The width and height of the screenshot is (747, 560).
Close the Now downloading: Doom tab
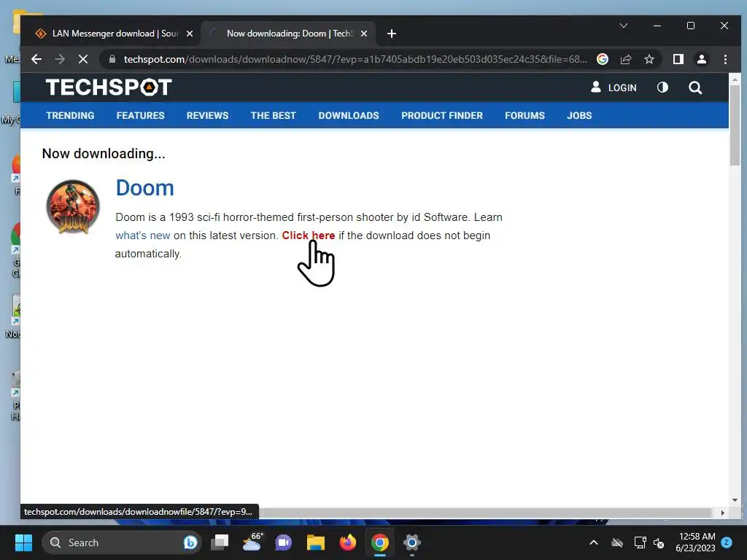(364, 34)
